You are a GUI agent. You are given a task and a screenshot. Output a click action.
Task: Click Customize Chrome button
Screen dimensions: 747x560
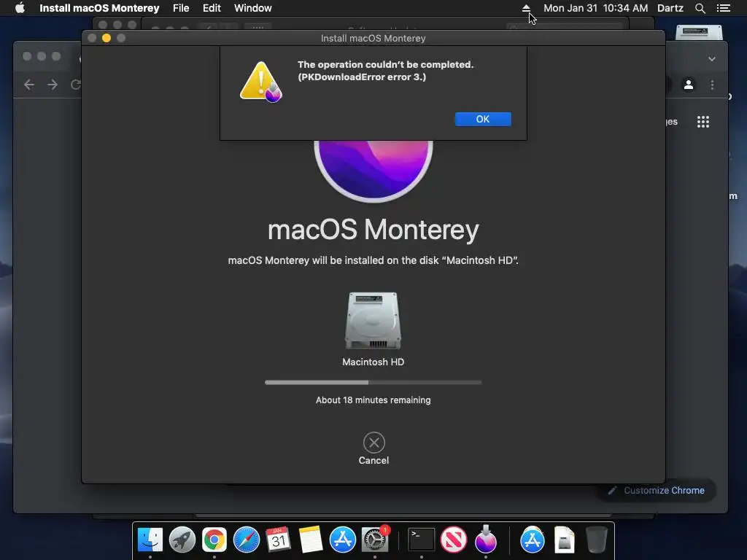point(657,491)
